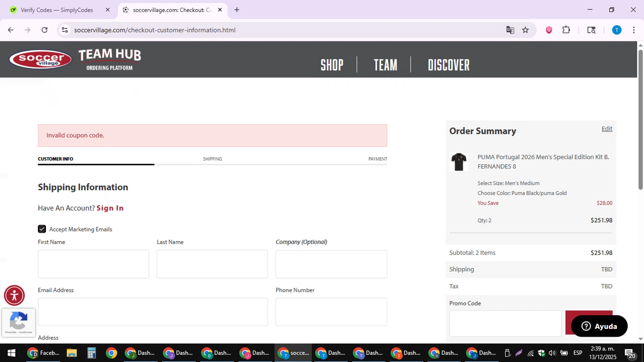
Task: Click the Sign In link
Action: (x=110, y=208)
